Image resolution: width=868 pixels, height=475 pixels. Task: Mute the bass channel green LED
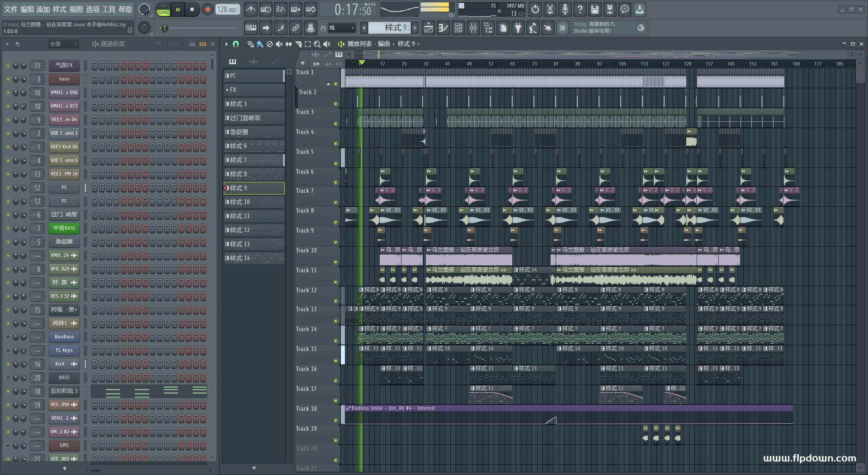click(8, 79)
